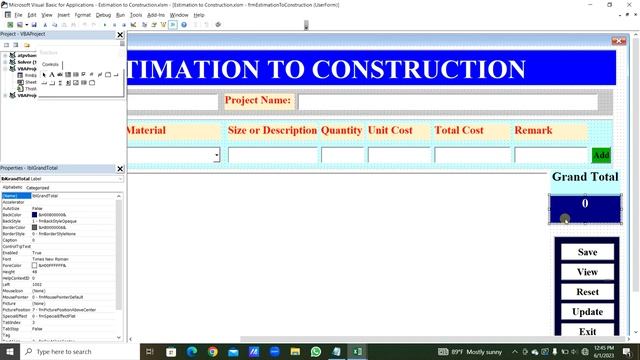The height and width of the screenshot is (360, 640).
Task: Click the Reset (stop) toolbar icon
Action: (124, 24)
